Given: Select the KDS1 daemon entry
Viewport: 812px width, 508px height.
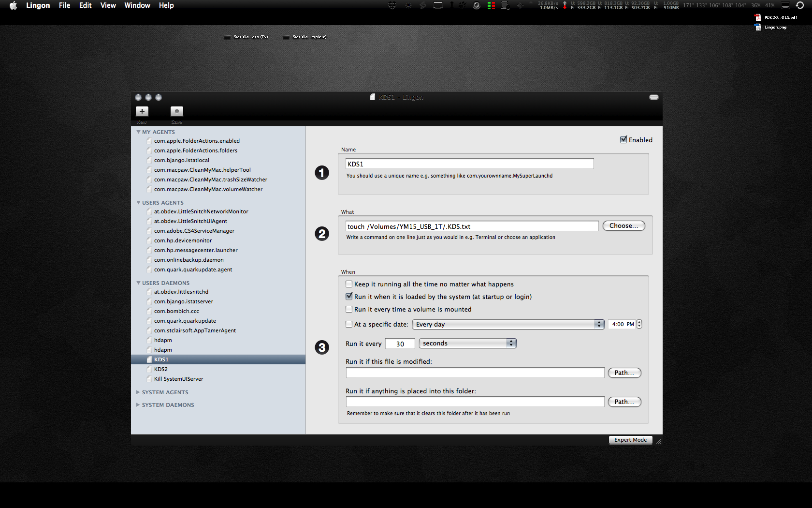Looking at the screenshot, I should (x=218, y=359).
